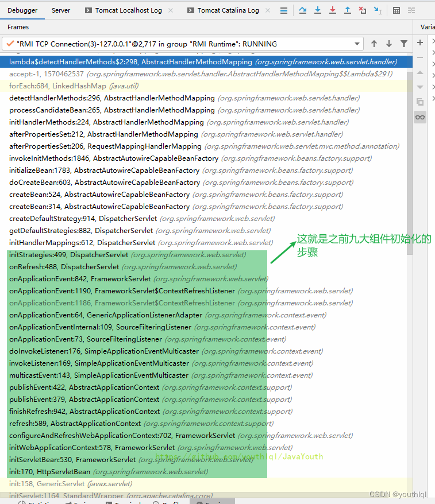The width and height of the screenshot is (435, 504).
Task: Select frame onApplicationEvent:1190 ContextRefreshListener
Action: click(x=203, y=291)
